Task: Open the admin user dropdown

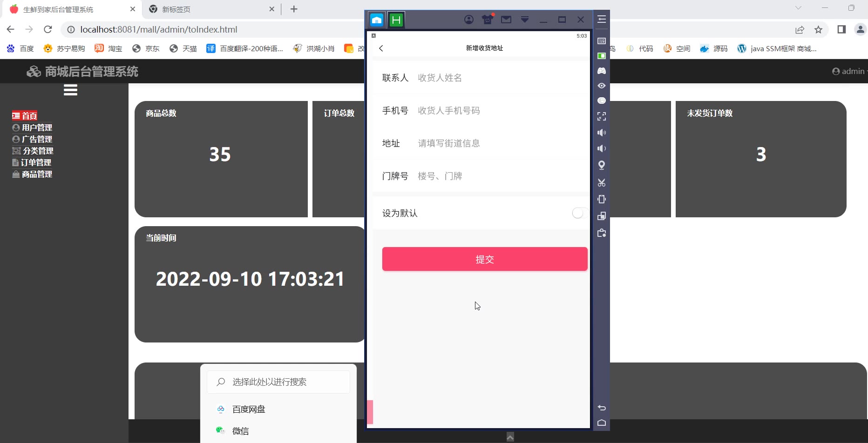Action: 849,71
